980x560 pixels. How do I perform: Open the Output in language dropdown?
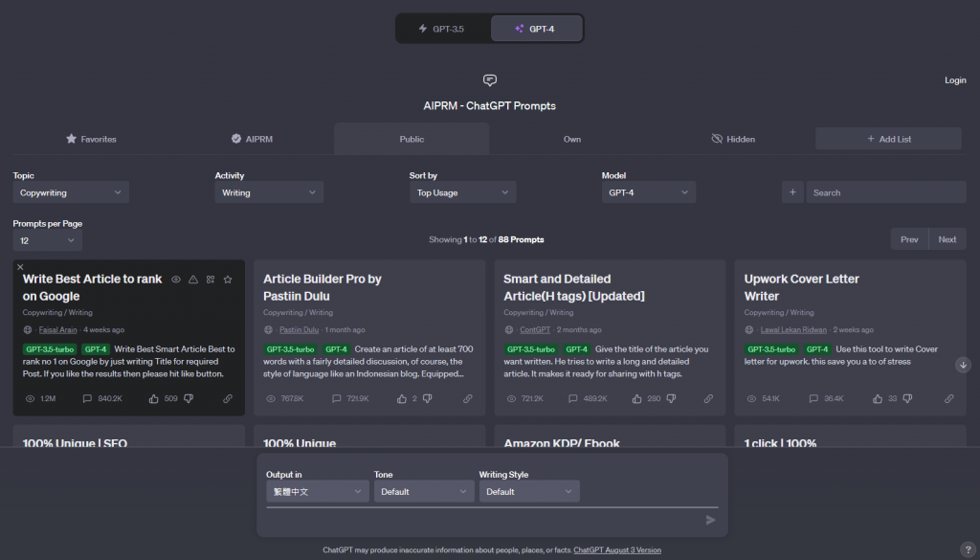[318, 491]
